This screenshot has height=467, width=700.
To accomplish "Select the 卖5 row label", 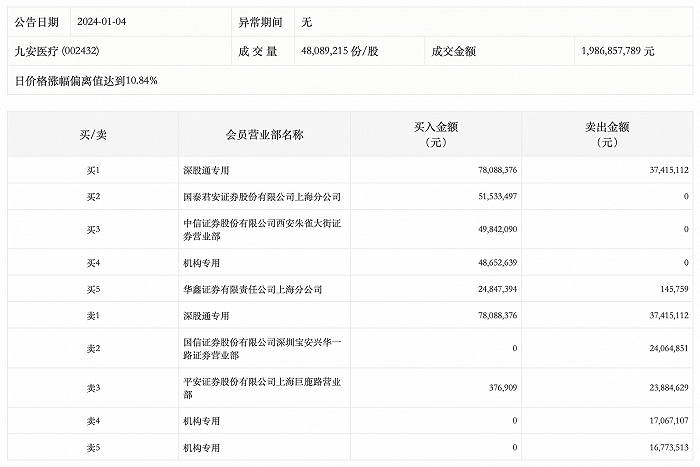I will click(x=93, y=447).
